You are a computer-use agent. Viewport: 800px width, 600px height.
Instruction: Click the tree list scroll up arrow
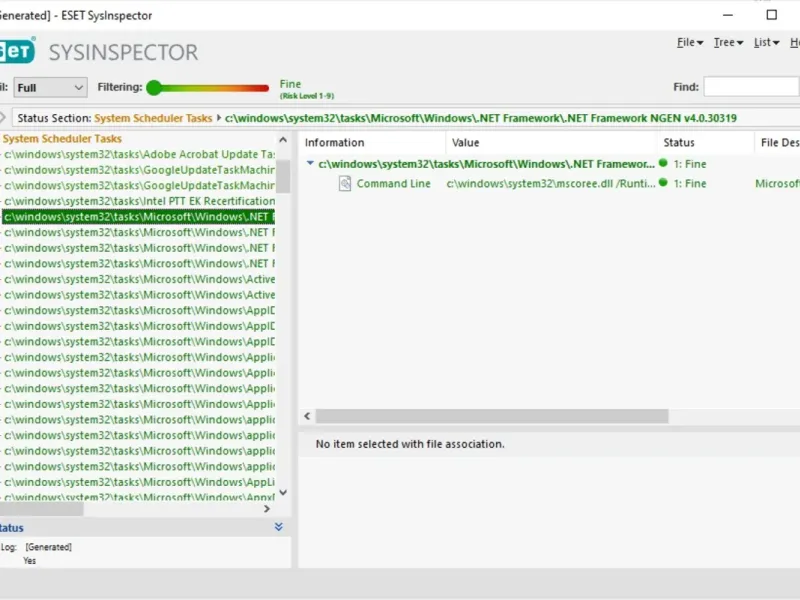(x=283, y=140)
